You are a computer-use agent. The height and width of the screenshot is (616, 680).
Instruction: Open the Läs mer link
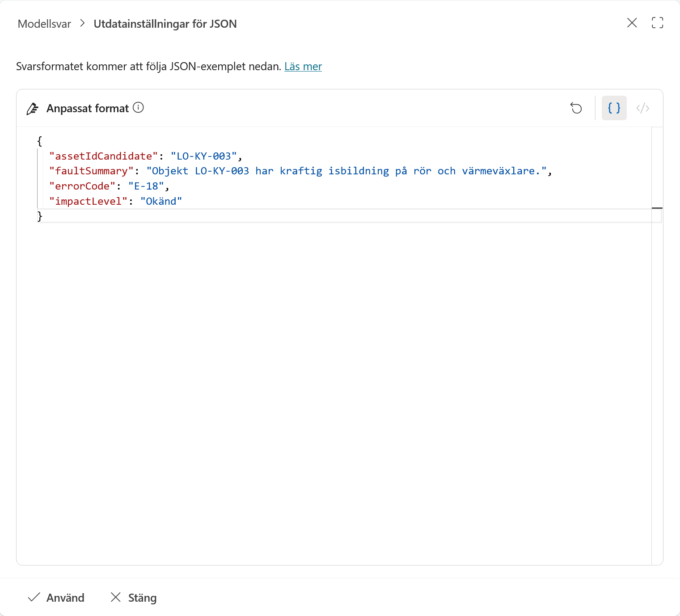303,67
